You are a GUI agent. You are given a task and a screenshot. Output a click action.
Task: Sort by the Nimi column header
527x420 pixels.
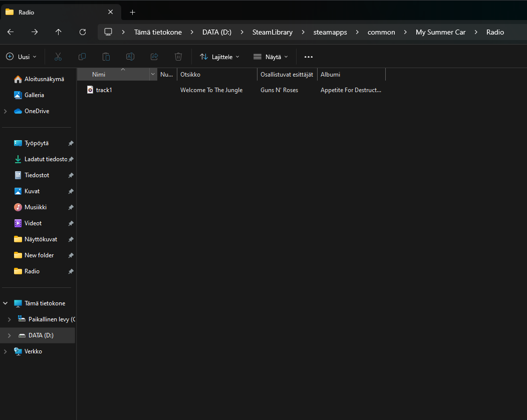113,74
